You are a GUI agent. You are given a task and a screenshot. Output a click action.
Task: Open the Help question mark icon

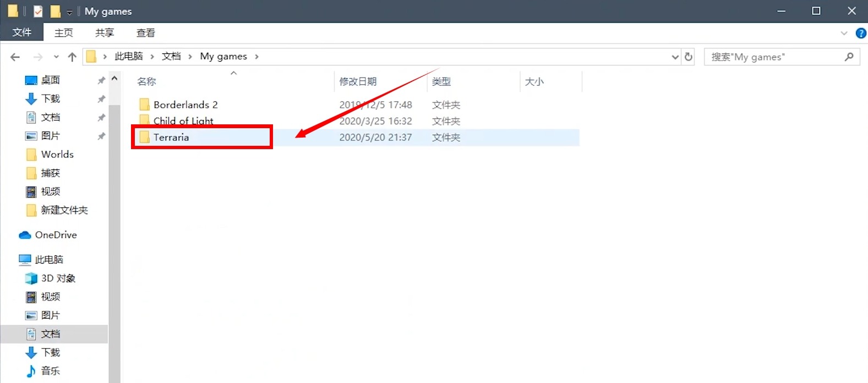click(861, 34)
